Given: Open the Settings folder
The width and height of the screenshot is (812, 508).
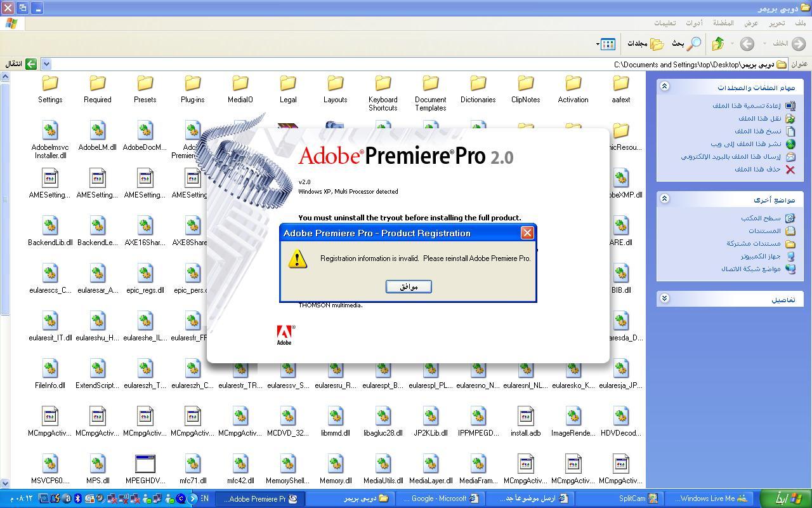Looking at the screenshot, I should point(50,89).
